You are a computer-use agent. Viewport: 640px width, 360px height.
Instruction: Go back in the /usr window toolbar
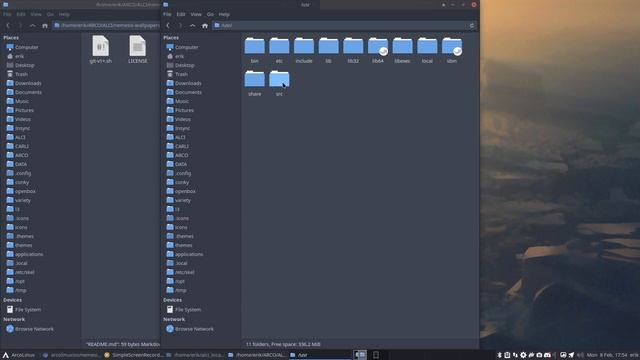click(x=168, y=25)
